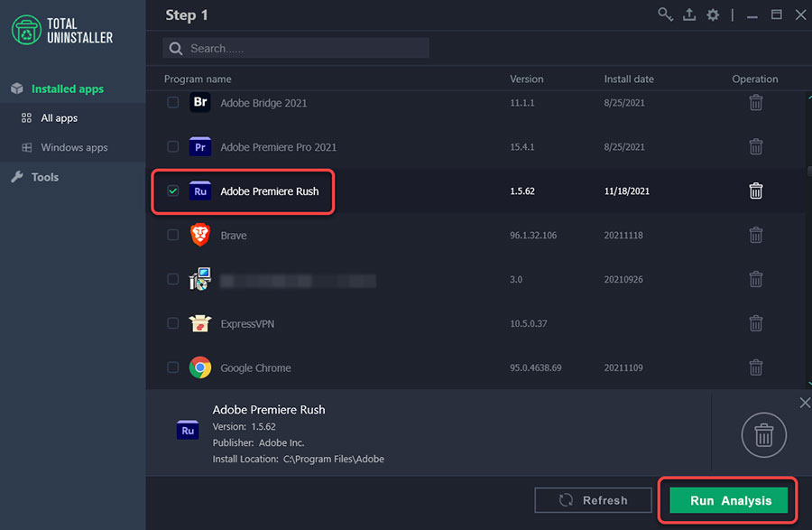Click ExpressVPN box icon
This screenshot has height=530, width=812.
200,323
